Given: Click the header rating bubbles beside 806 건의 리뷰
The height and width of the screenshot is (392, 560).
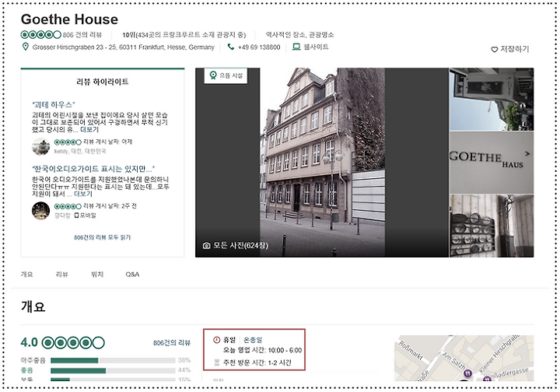Looking at the screenshot, I should tap(41, 35).
